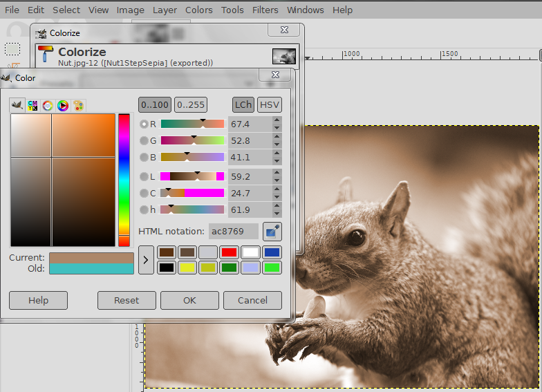
Task: Click the Colorize preview image thumbnail
Action: [x=283, y=57]
